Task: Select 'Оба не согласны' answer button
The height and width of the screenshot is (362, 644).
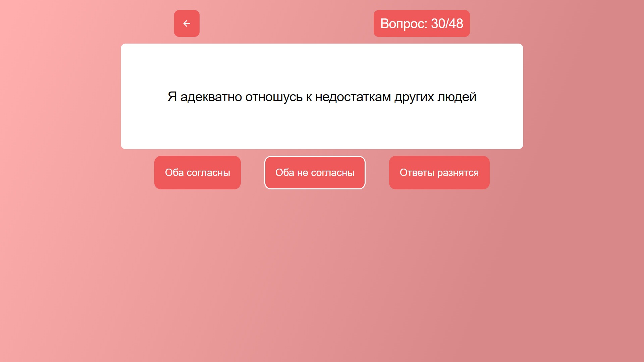Action: tap(315, 172)
